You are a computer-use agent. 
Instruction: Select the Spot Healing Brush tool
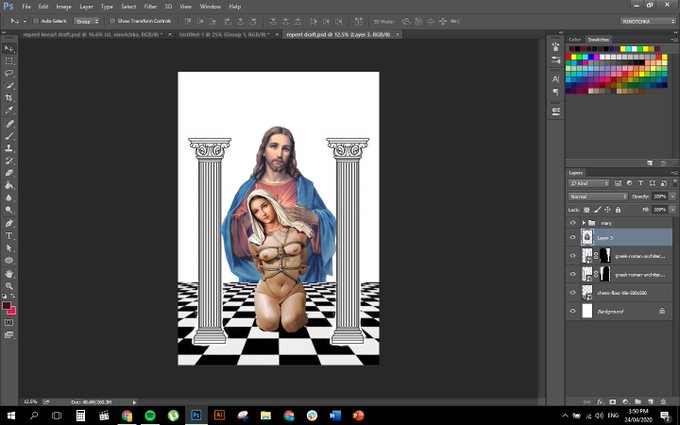(9, 124)
